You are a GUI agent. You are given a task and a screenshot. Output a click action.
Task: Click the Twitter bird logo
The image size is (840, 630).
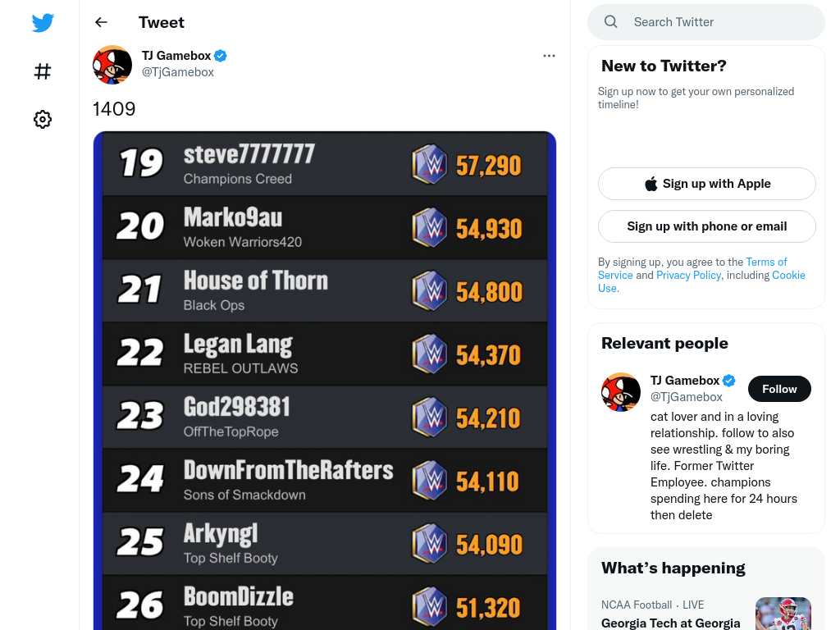43,22
